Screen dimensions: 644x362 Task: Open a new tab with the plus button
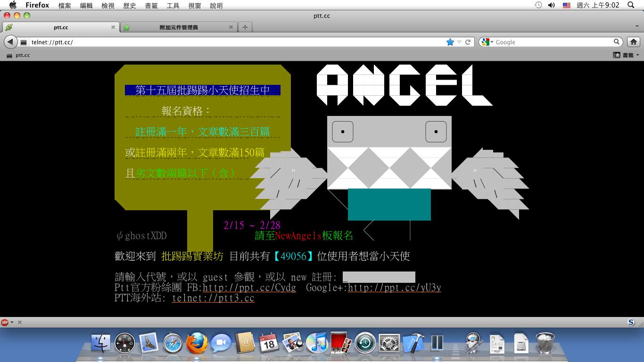pos(245,27)
